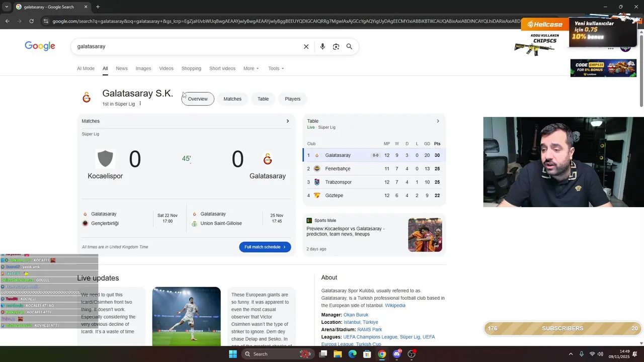The image size is (644, 362).
Task: Open the Galatasaray vs Union Saint-Gilloise fixture
Action: click(240, 219)
